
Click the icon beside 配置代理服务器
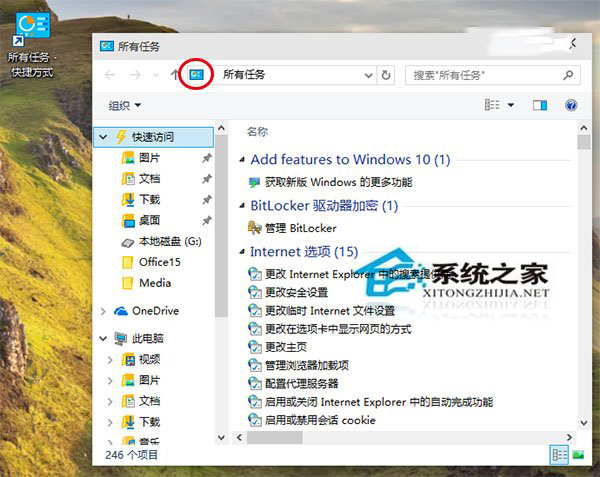[x=254, y=384]
